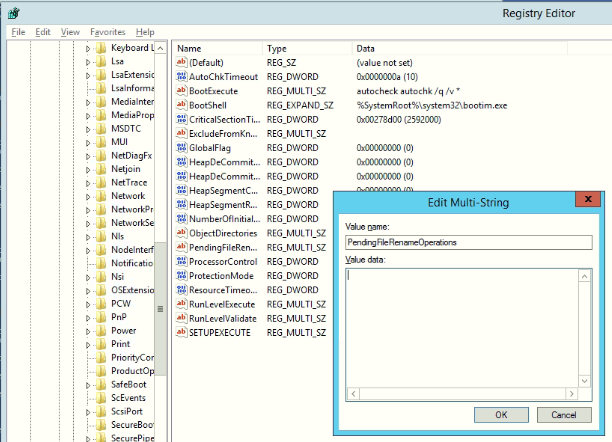Click the Value data scroll right arrow
Viewport: 612px width, 442px height.
[571, 394]
